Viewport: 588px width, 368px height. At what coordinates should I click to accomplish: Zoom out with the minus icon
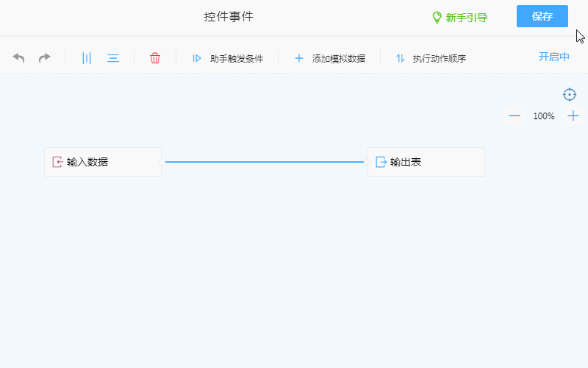pyautogui.click(x=514, y=116)
